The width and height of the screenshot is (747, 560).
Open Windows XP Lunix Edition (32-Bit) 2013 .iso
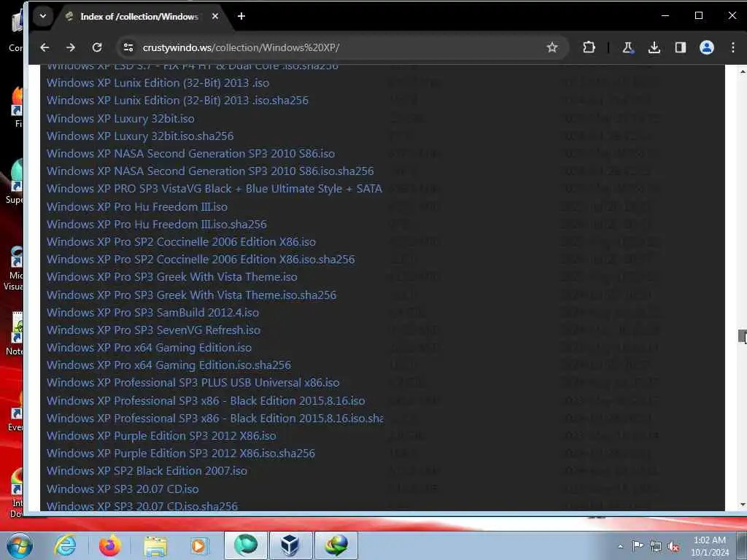158,83
